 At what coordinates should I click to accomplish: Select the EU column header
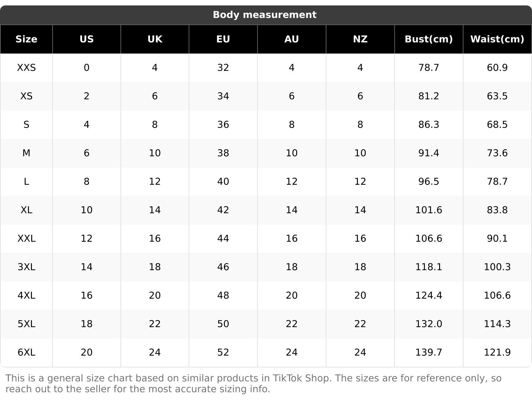click(223, 39)
